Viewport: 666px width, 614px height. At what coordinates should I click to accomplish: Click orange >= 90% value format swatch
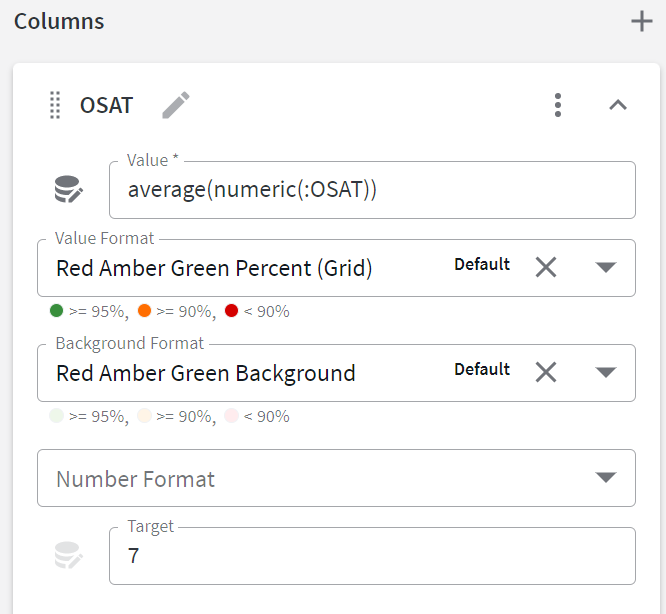tap(144, 311)
